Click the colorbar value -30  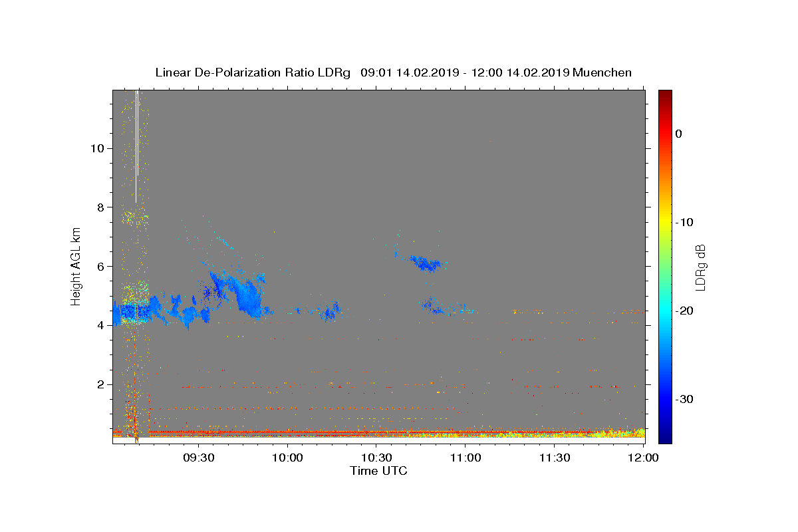click(x=685, y=399)
